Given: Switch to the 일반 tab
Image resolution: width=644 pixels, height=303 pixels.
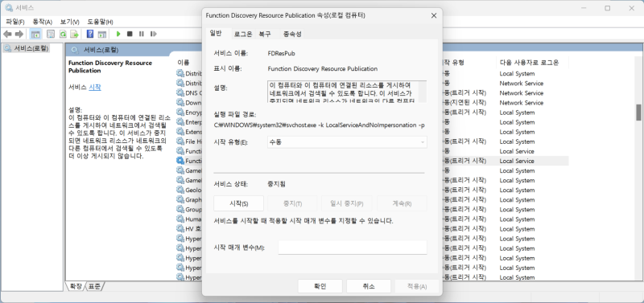Looking at the screenshot, I should (x=216, y=33).
